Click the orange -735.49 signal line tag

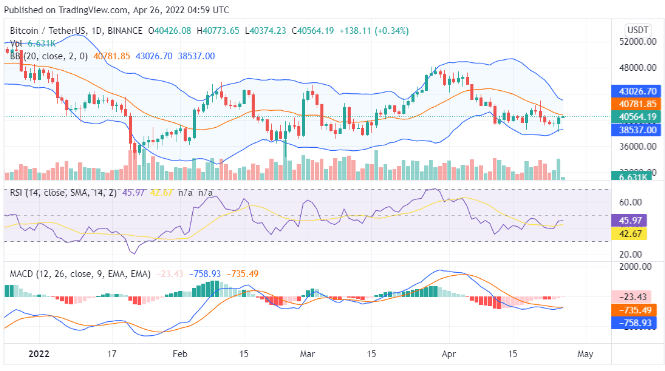coord(634,310)
